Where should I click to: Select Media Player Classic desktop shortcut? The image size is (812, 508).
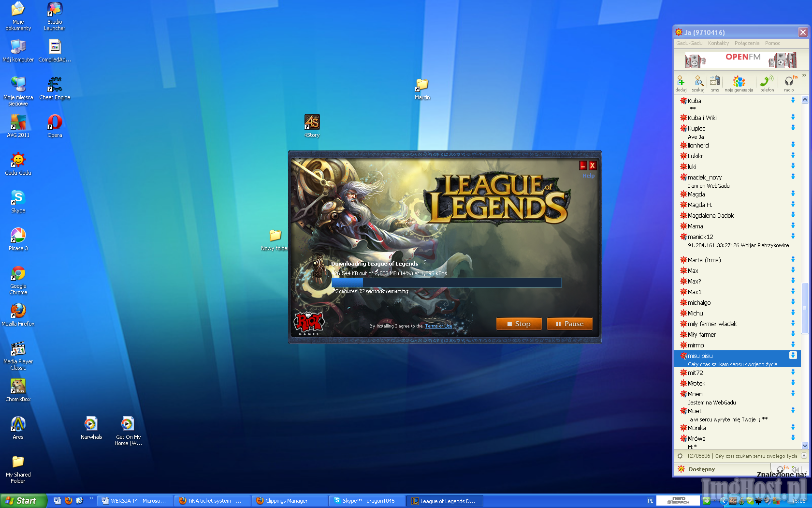[18, 356]
